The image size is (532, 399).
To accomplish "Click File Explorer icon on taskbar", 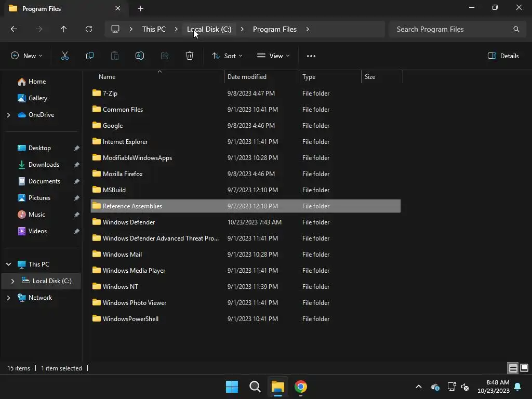I will coord(277,387).
